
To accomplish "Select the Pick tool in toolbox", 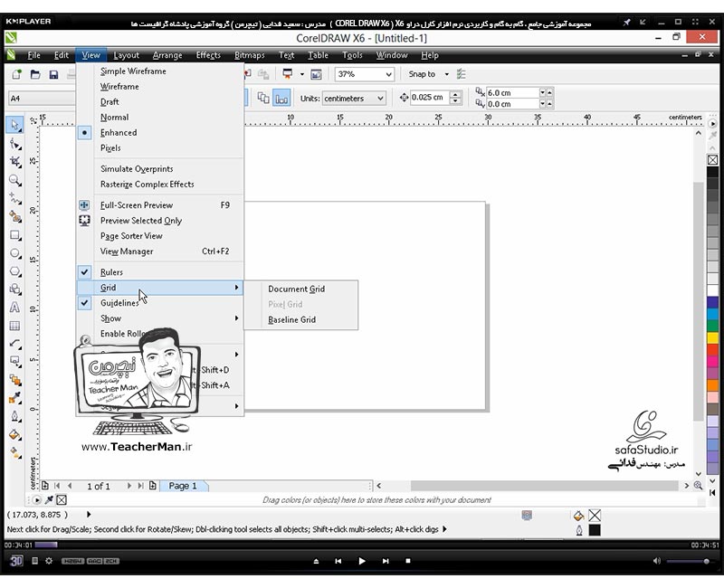I will 14,125.
